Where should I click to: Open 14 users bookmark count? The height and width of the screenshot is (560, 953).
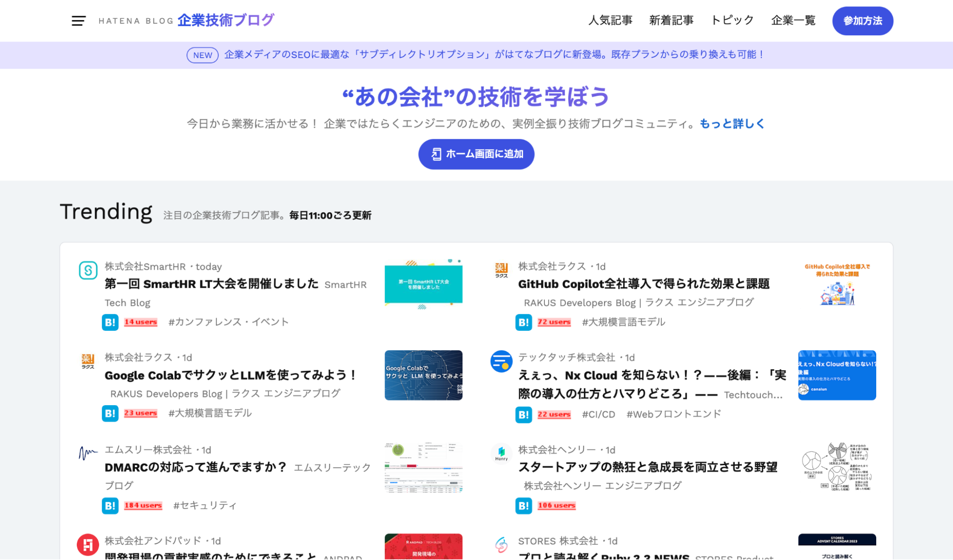[141, 322]
